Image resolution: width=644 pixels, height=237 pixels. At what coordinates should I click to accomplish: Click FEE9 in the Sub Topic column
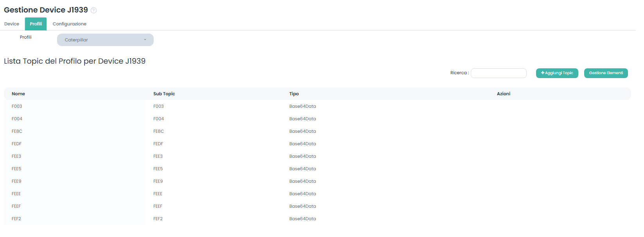tap(158, 181)
